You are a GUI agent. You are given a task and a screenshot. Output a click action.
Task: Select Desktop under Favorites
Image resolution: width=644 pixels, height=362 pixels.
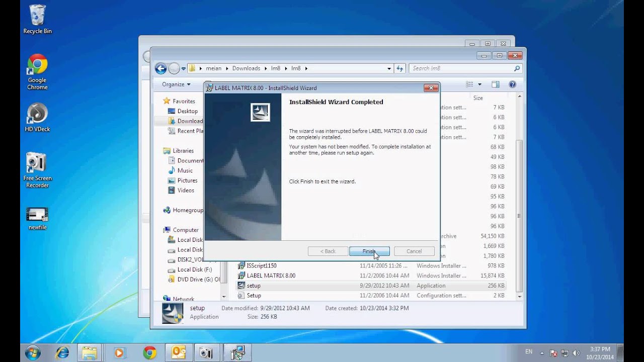coord(183,111)
